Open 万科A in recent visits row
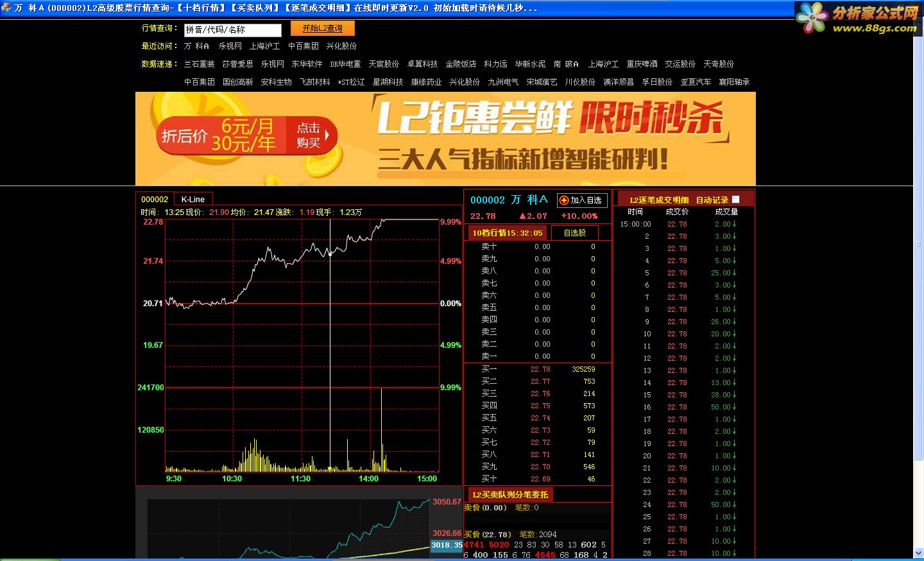 point(196,46)
